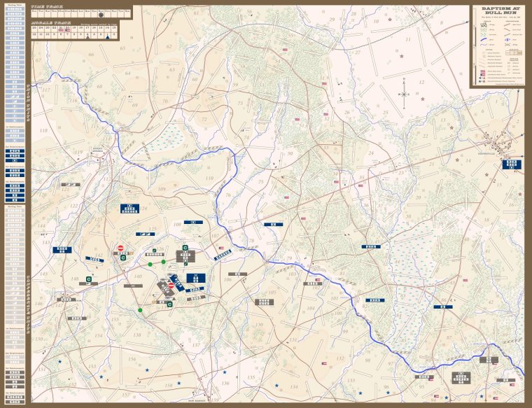532x408 pixels.
Task: Select the large upright Union stack east of area 140
Action: coord(196,278)
